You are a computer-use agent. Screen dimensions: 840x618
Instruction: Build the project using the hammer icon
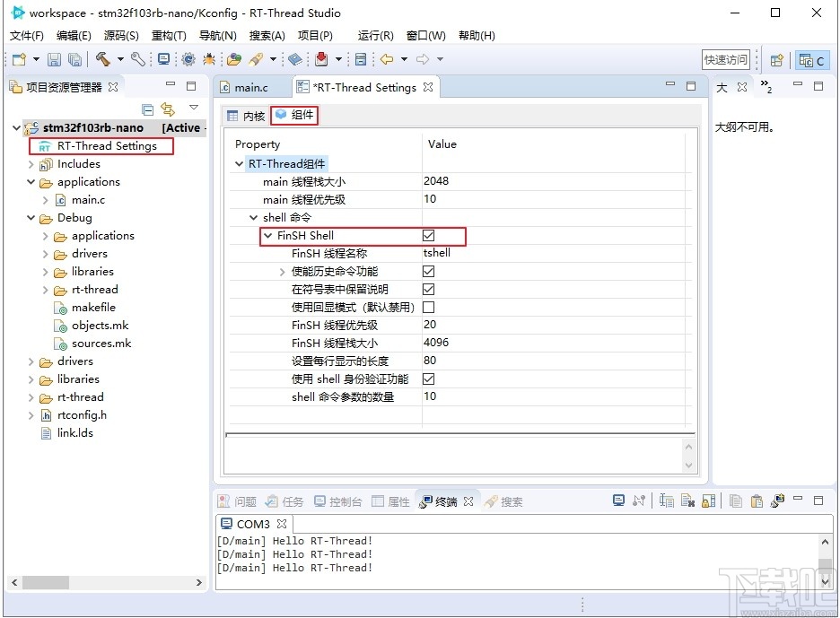click(103, 60)
